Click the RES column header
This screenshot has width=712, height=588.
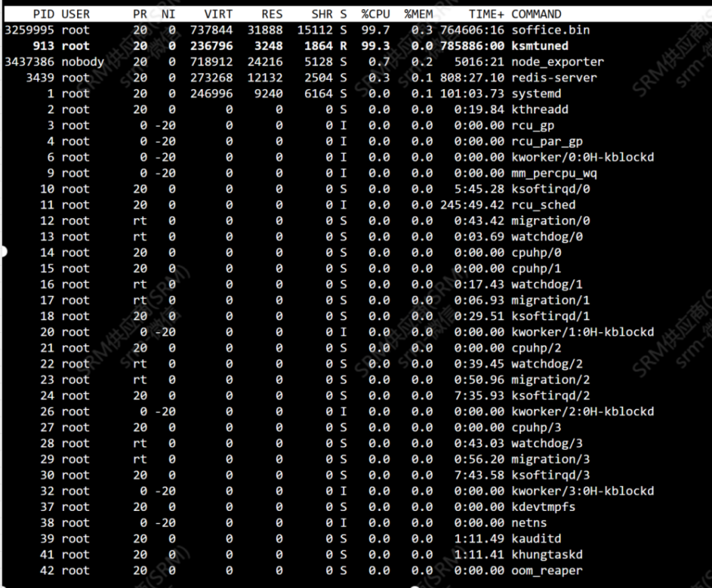pos(272,14)
